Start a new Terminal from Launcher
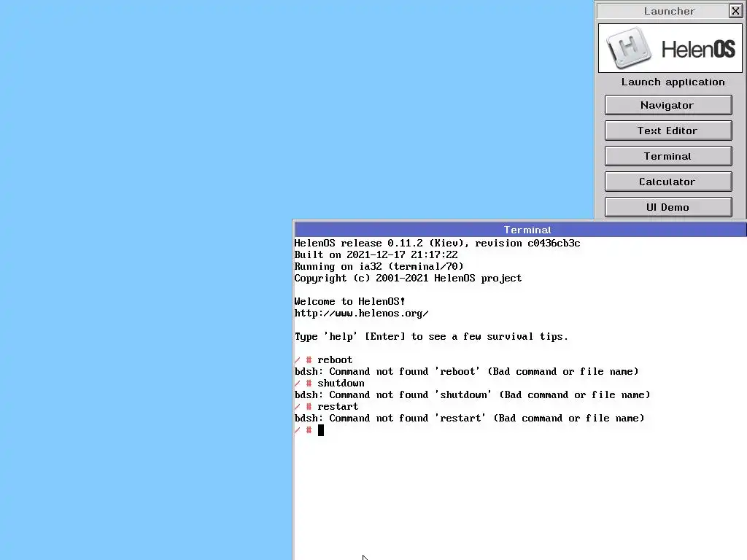747x560 pixels. (668, 156)
